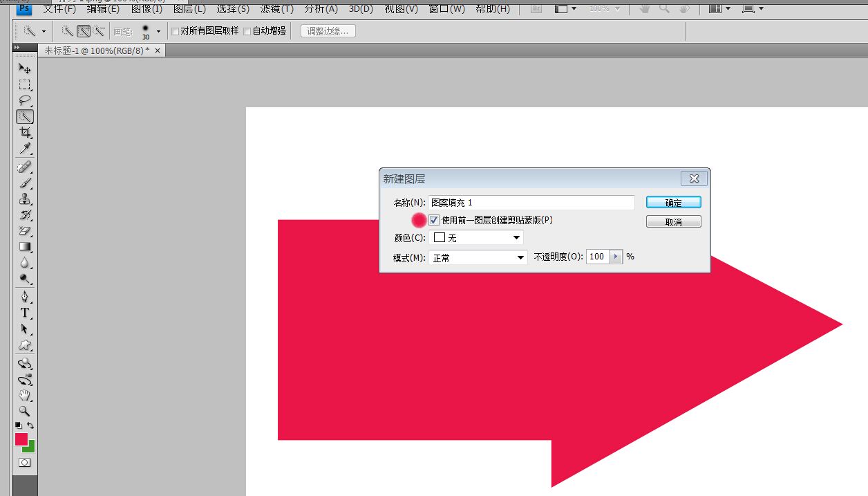This screenshot has height=496, width=868.
Task: Click Add to Selection mode button
Action: coord(83,31)
